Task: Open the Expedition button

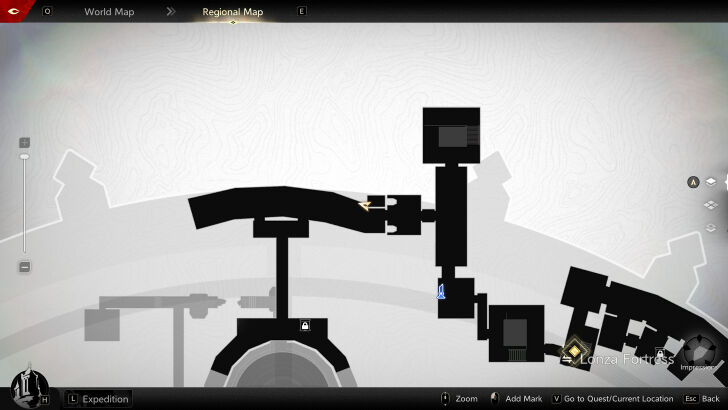Action: (98, 399)
